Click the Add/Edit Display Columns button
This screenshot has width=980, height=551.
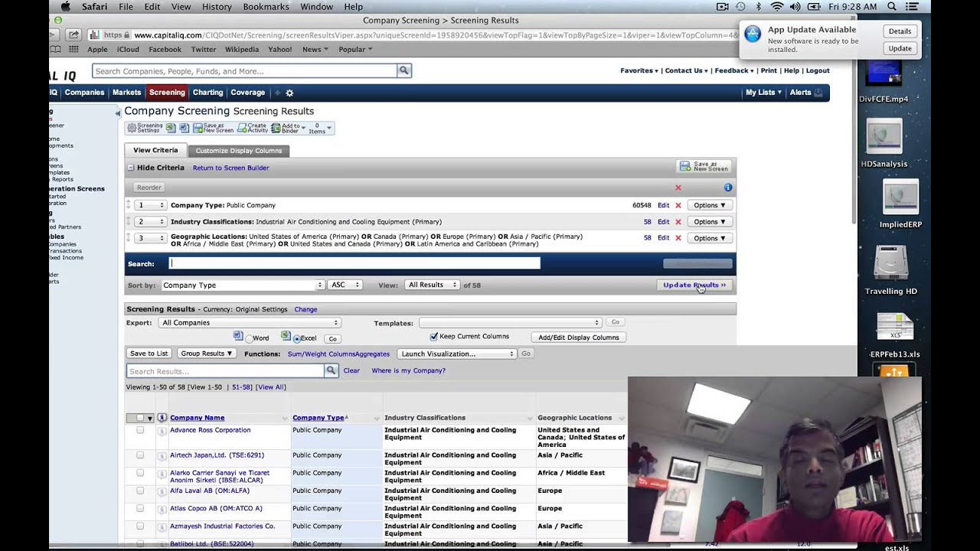[578, 337]
